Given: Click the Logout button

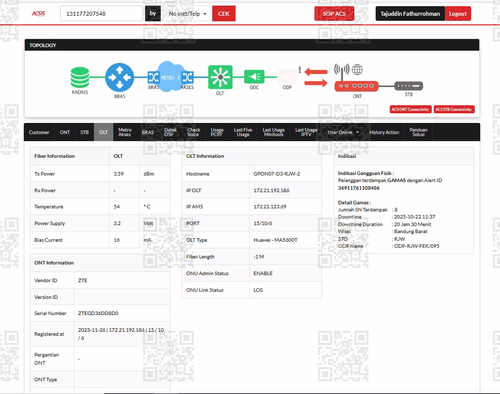Looking at the screenshot, I should pos(458,14).
